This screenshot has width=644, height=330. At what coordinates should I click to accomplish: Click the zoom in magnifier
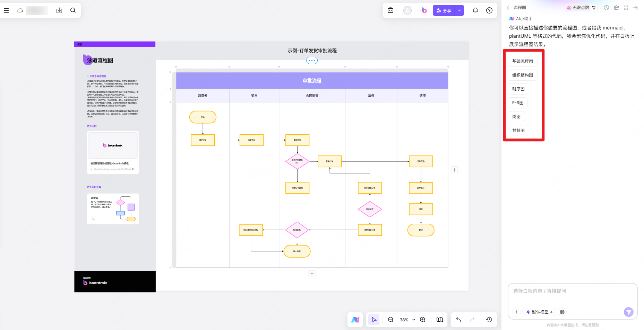[422, 320]
